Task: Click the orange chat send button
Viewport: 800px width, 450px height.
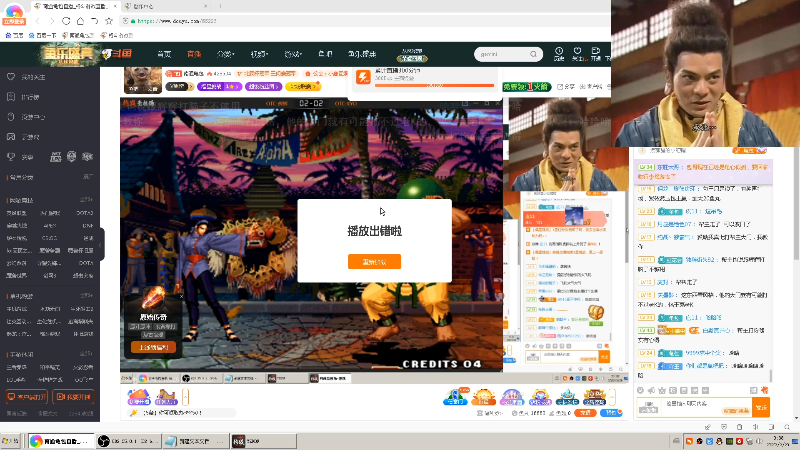Action: [x=761, y=407]
